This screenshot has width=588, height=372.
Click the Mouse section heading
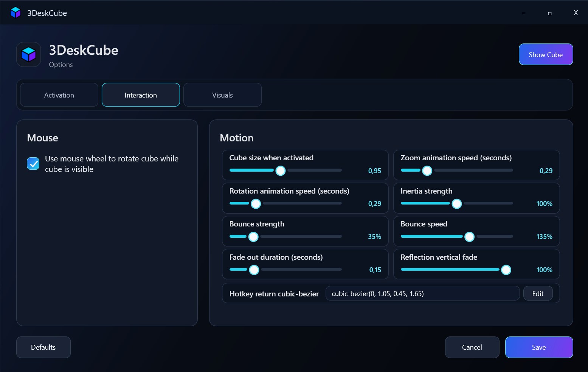[43, 138]
